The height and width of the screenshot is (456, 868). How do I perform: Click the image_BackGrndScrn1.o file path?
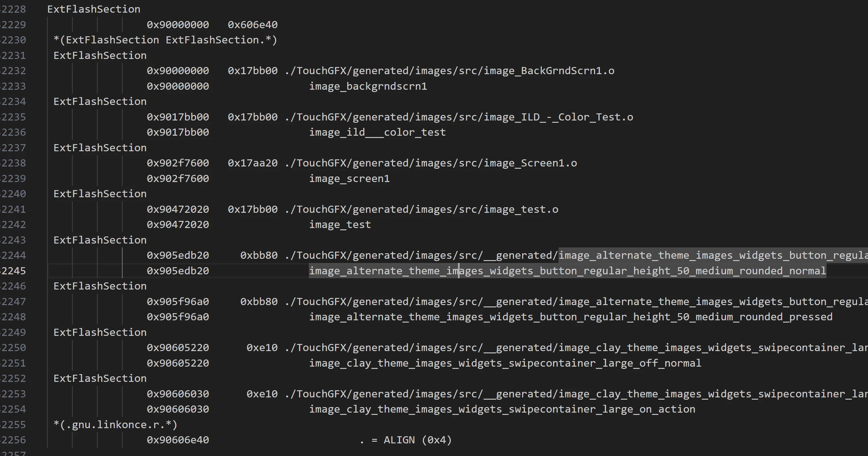click(x=450, y=71)
